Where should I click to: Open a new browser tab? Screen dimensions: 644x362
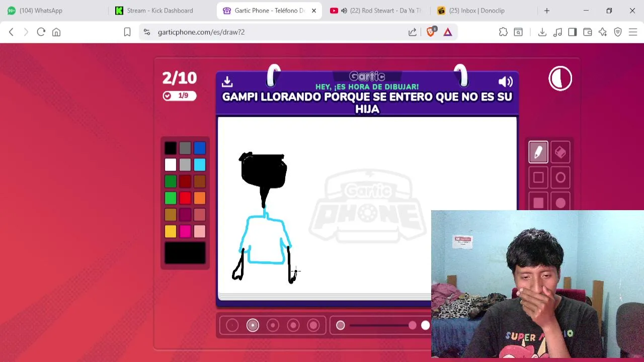tap(547, 11)
